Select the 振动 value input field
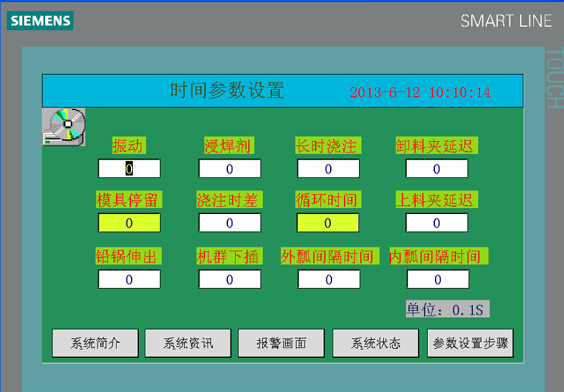This screenshot has height=392, width=564. pyautogui.click(x=129, y=168)
